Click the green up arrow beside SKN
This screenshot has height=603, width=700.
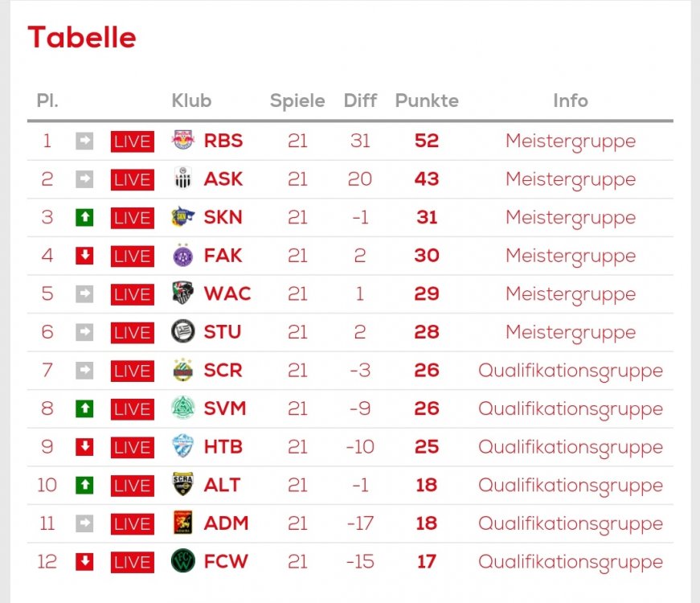(84, 218)
